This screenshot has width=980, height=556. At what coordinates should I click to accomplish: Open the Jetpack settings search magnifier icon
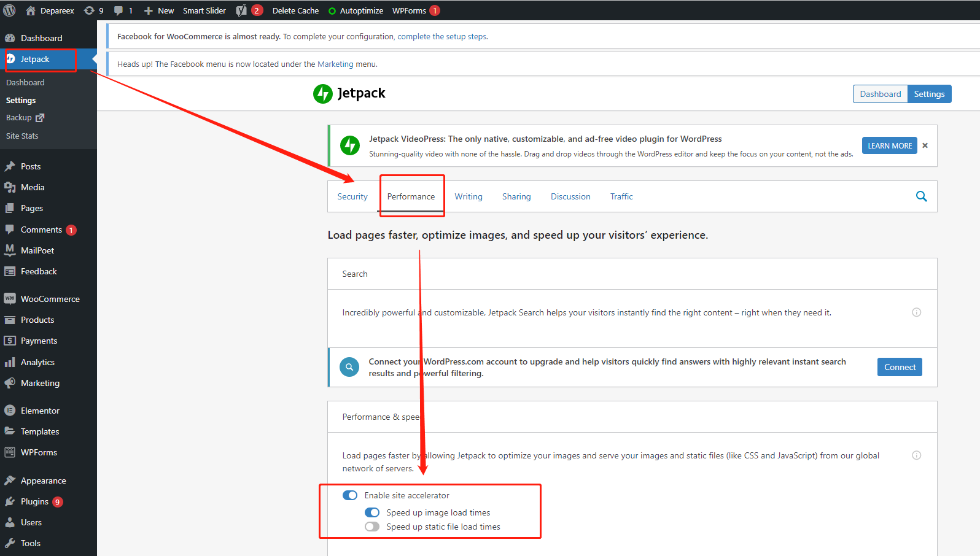pyautogui.click(x=921, y=196)
